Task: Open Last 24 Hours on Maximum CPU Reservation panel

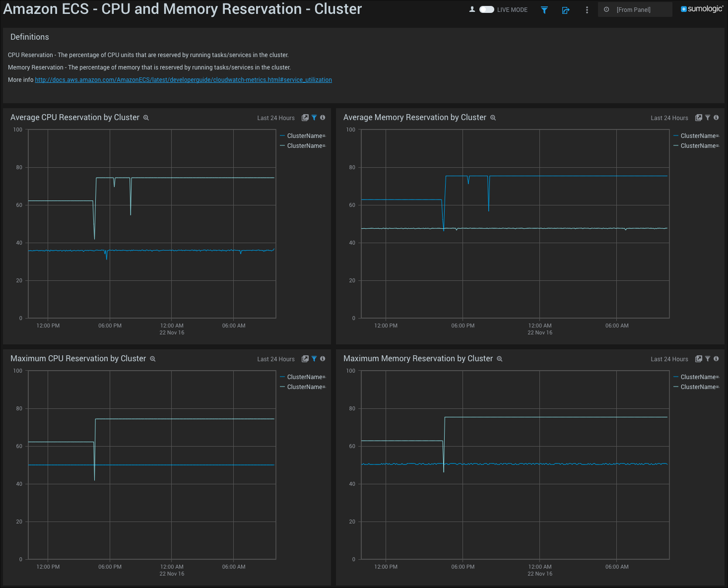Action: pos(275,359)
